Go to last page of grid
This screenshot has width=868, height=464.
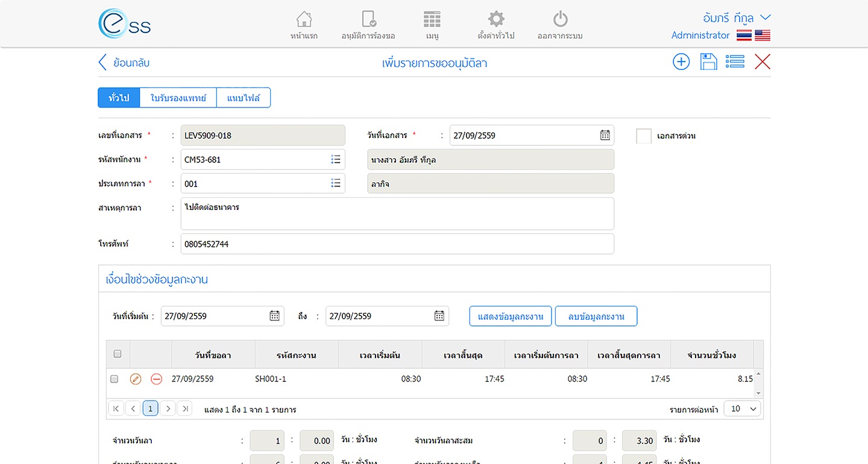coord(186,409)
